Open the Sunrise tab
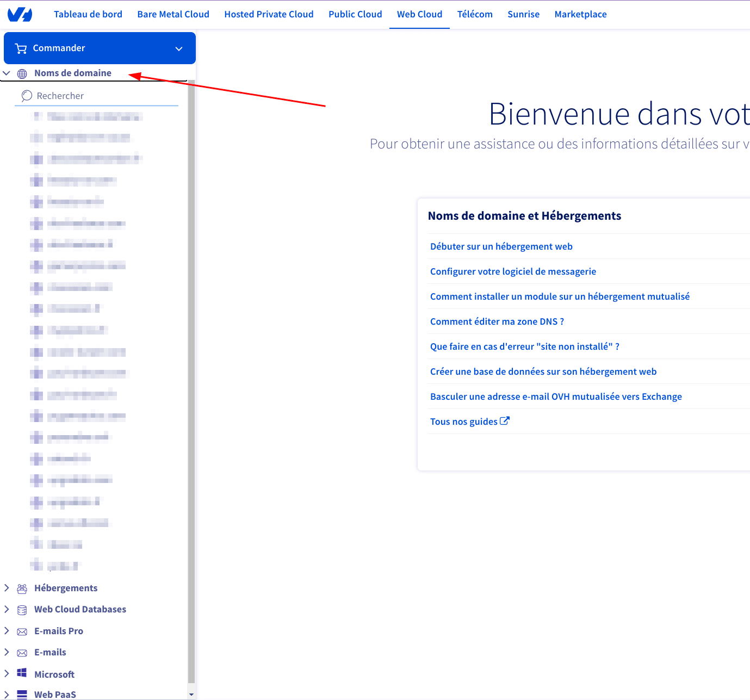 [x=524, y=15]
